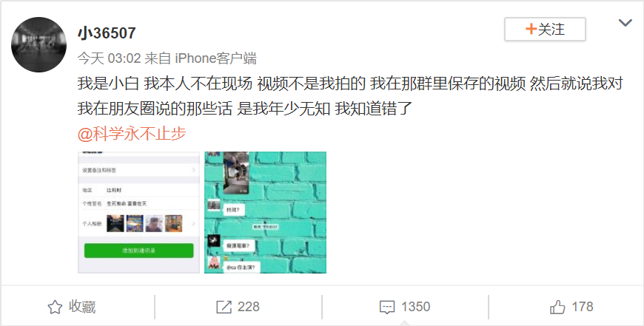This screenshot has width=644, height=326.
Task: Click the 来自 iPhone客户端 source link
Action: coord(201,58)
